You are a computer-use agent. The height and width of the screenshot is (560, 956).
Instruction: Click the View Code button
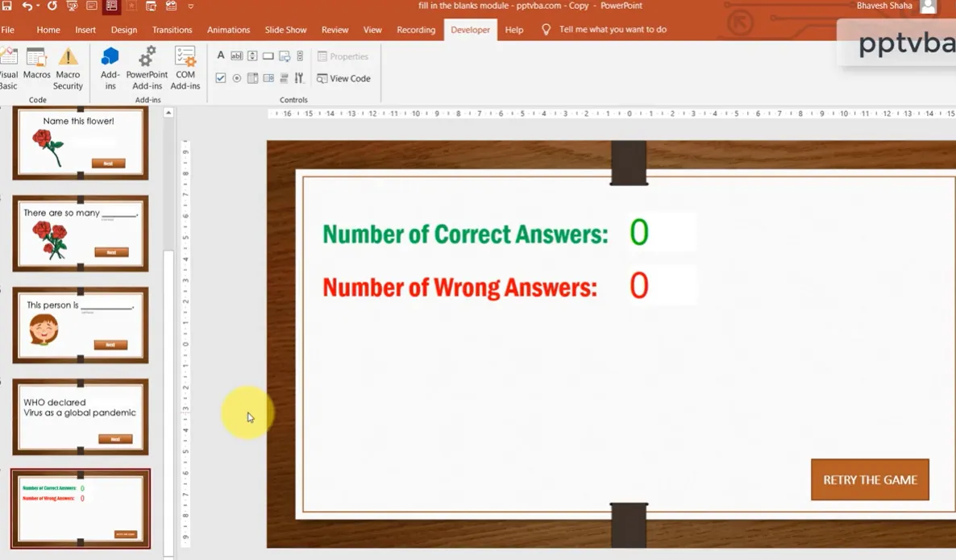point(344,78)
